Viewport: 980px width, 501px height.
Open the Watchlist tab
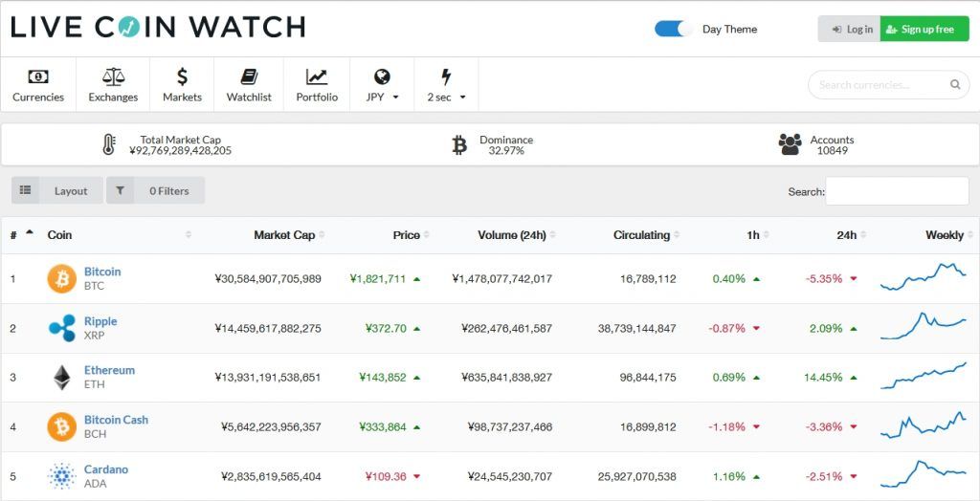click(249, 85)
